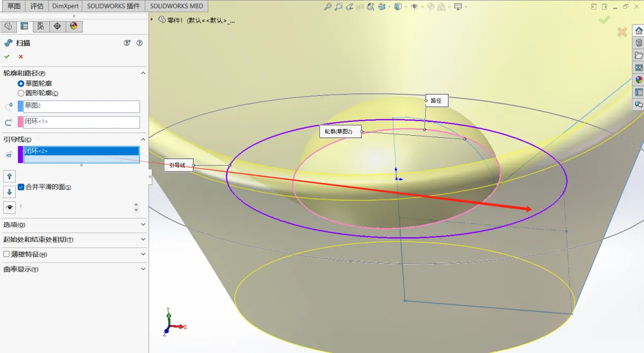Click the Zoom to Fit magnifier
Image resolution: width=644 pixels, height=353 pixels.
click(x=328, y=7)
